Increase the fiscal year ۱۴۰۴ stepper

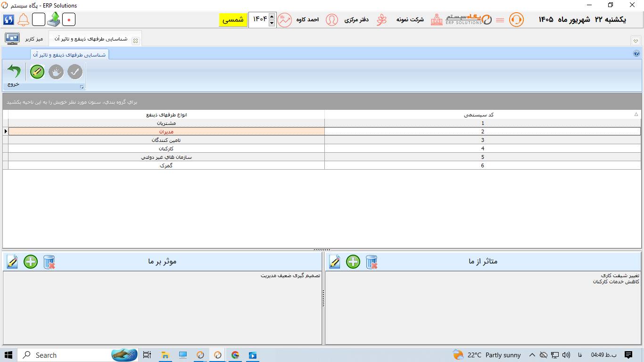[272, 16]
